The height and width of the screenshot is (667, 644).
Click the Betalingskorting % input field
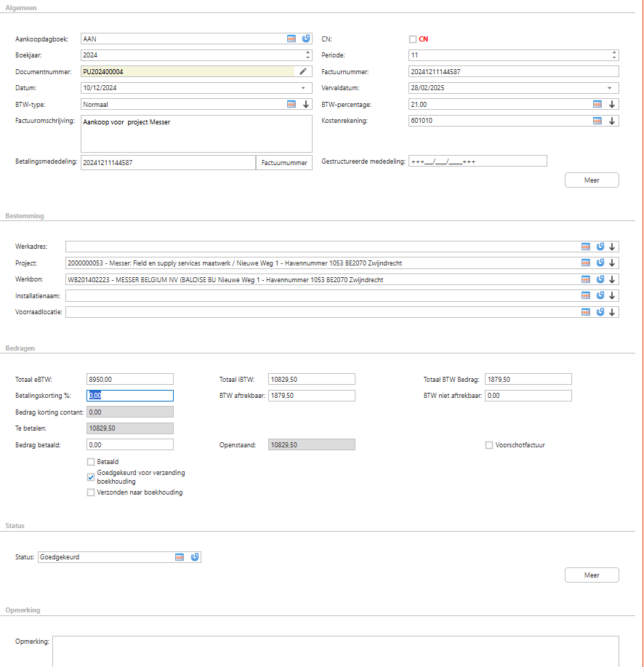pyautogui.click(x=130, y=396)
